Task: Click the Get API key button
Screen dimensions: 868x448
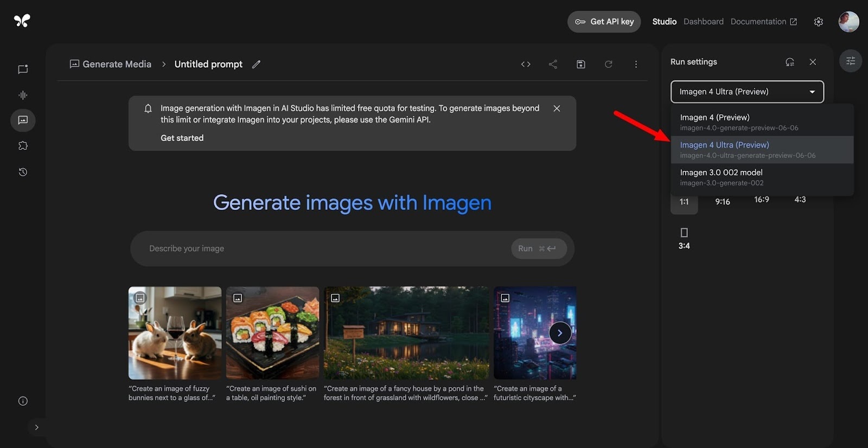Action: [604, 22]
